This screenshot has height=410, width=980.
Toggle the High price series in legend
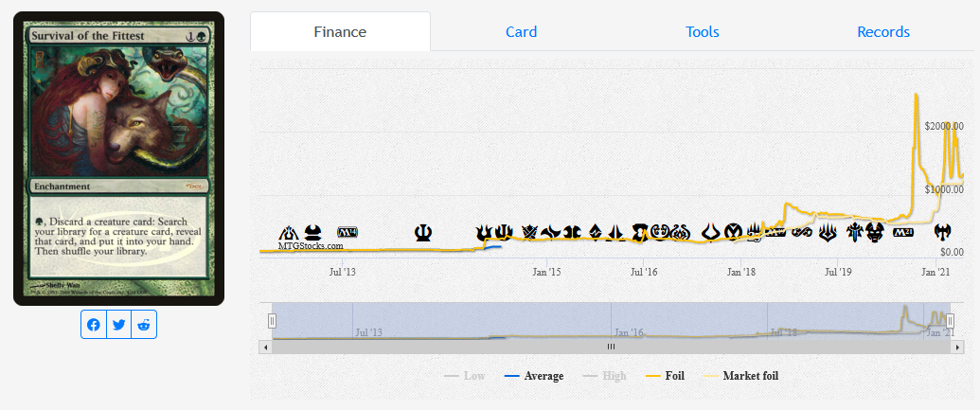pos(605,376)
